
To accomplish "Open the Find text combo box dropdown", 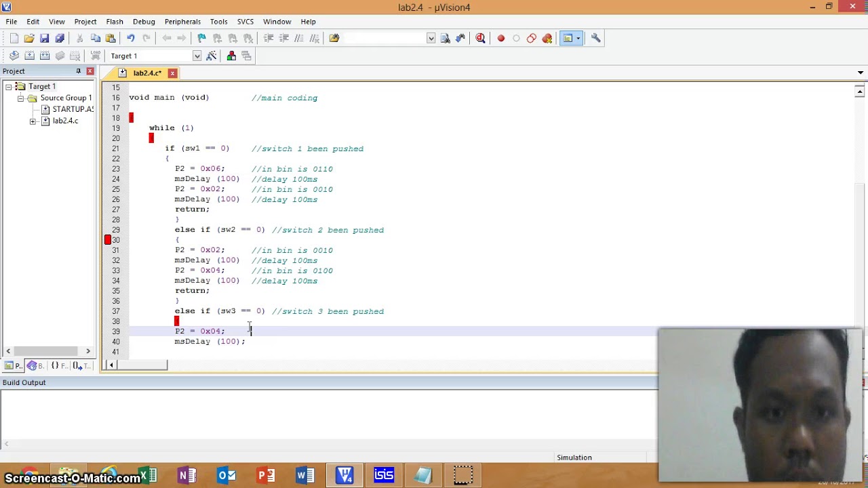I will (431, 39).
